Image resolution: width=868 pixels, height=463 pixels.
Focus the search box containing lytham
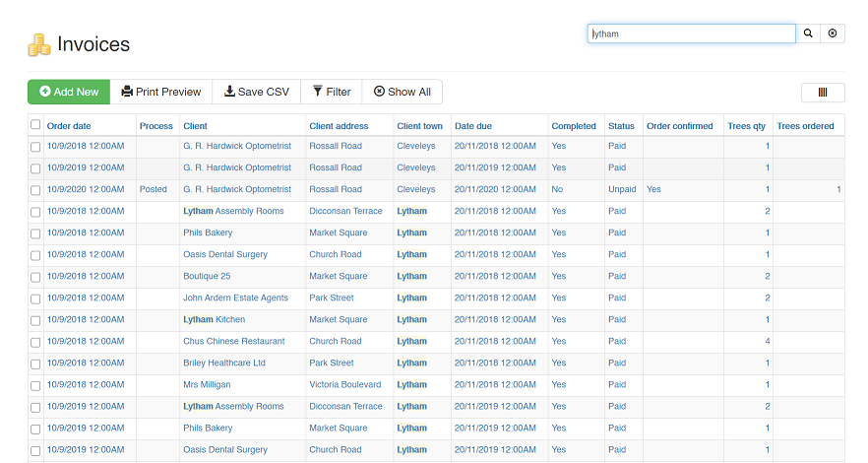tap(692, 33)
